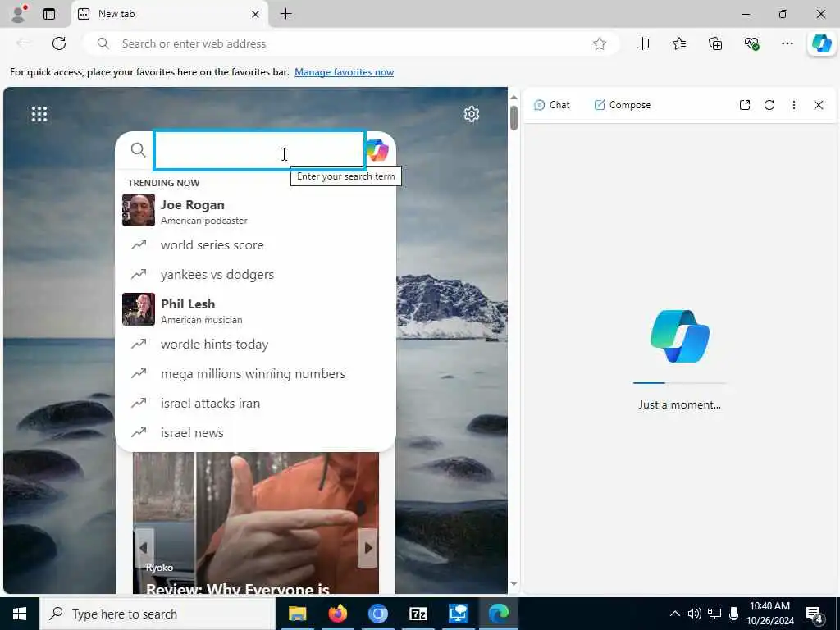Open the Favorites list icon

678,44
